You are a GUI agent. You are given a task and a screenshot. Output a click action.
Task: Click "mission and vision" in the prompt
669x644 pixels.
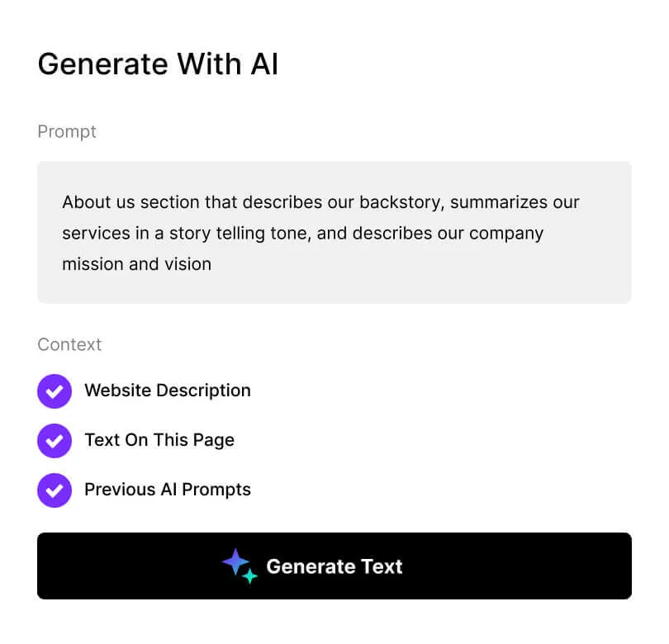[x=136, y=264]
